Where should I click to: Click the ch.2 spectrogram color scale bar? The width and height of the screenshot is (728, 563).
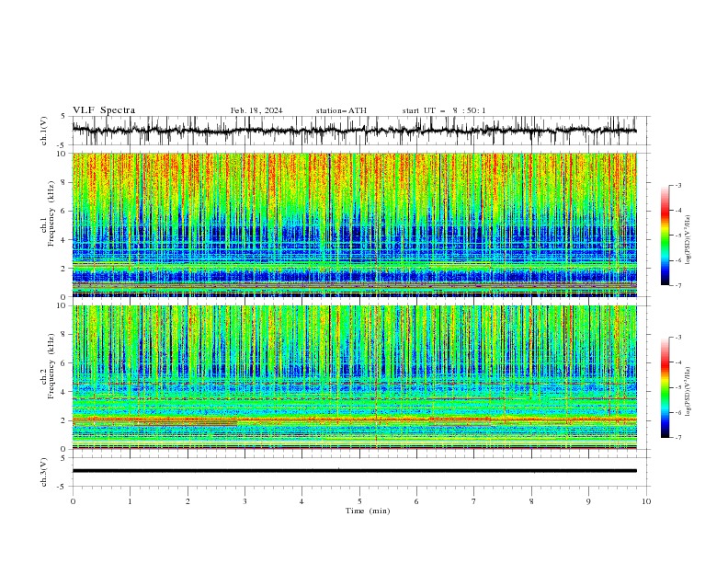tap(665, 387)
